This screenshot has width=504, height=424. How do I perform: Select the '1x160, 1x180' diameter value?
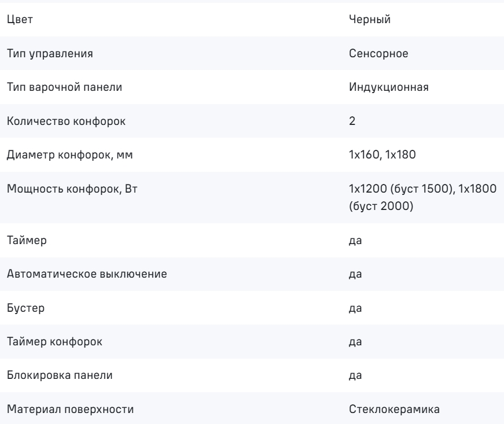382,155
